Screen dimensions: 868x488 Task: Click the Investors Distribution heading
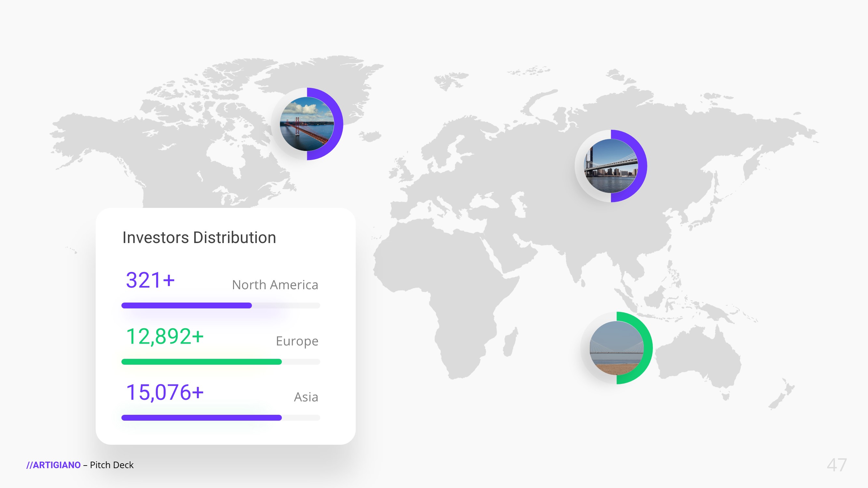199,237
